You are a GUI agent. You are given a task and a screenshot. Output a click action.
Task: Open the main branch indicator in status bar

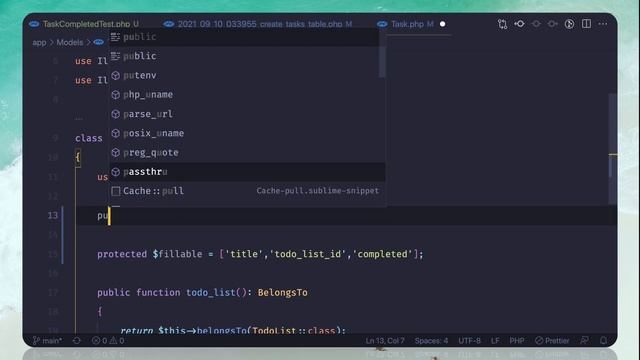(47, 340)
